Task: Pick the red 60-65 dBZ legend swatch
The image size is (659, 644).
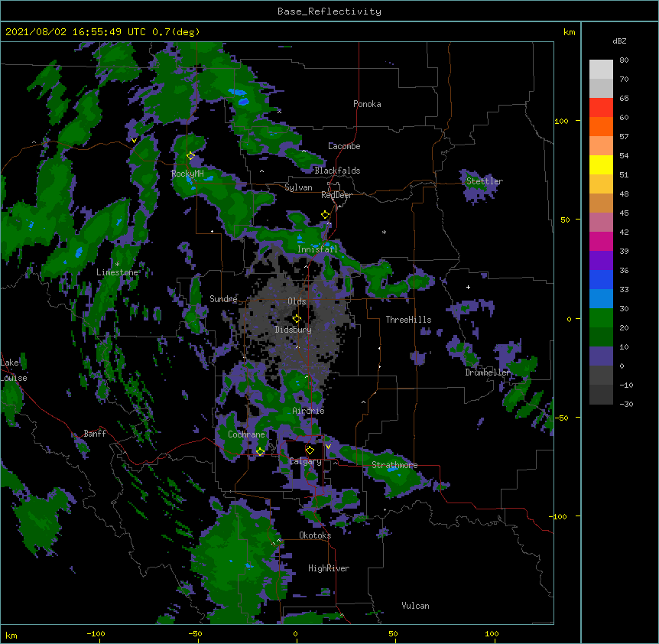Action: coord(601,108)
